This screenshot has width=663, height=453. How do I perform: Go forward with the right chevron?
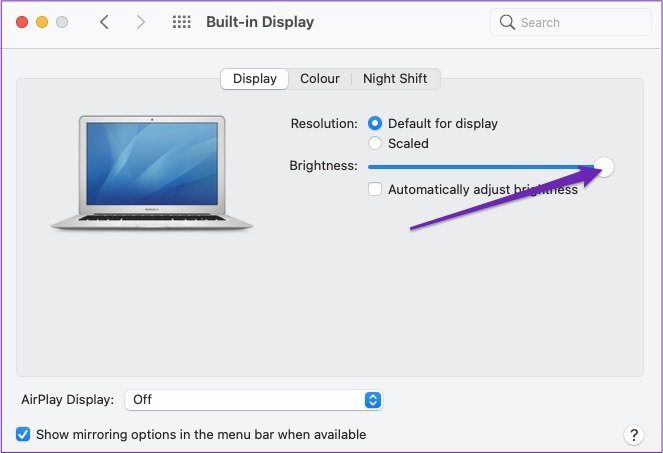(141, 22)
